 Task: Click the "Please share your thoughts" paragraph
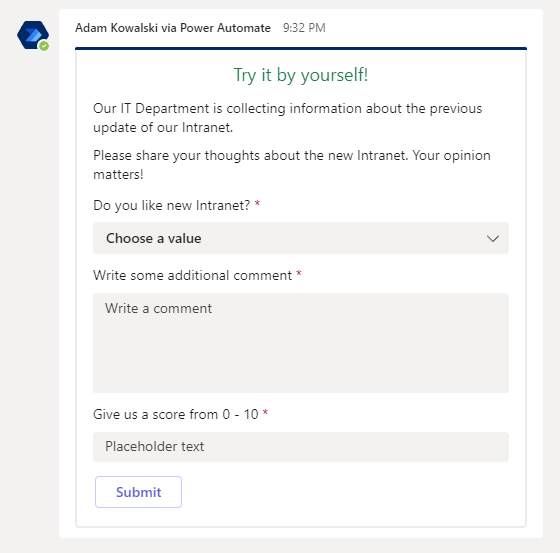pos(292,165)
